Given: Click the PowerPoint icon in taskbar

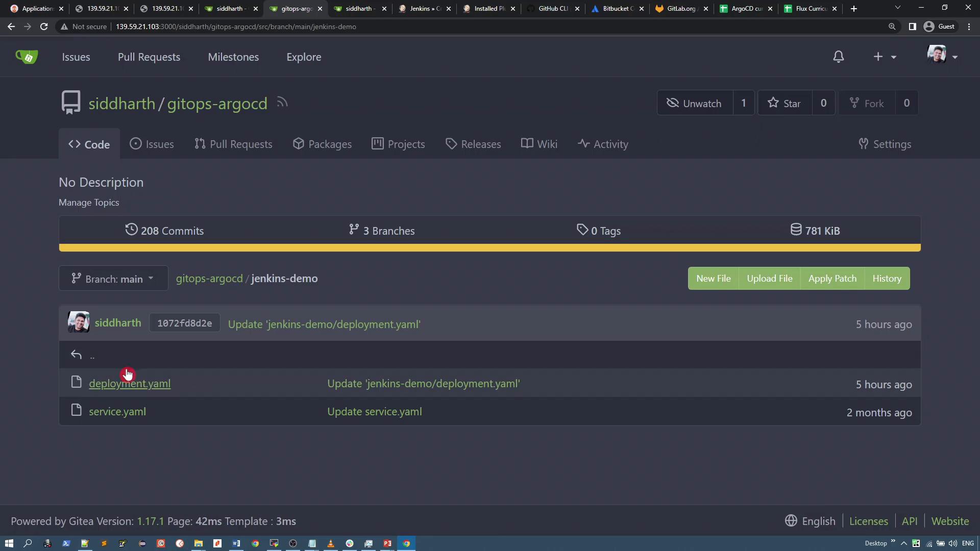Looking at the screenshot, I should (387, 543).
